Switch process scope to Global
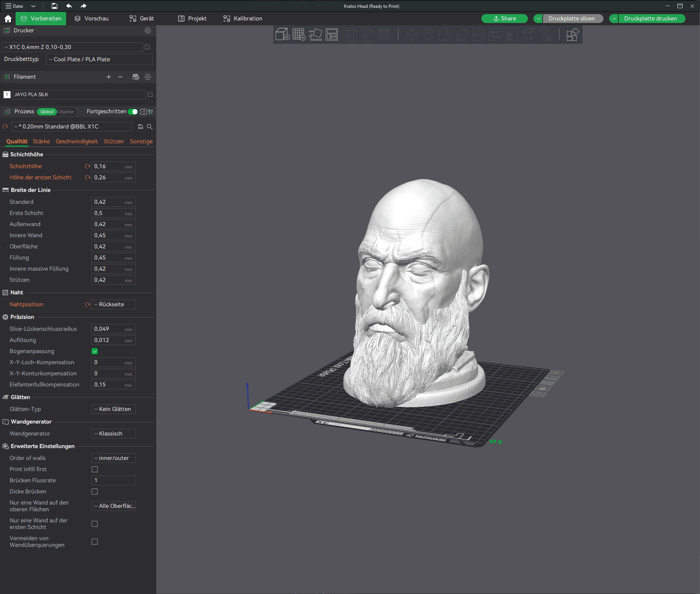This screenshot has width=700, height=594. click(47, 112)
